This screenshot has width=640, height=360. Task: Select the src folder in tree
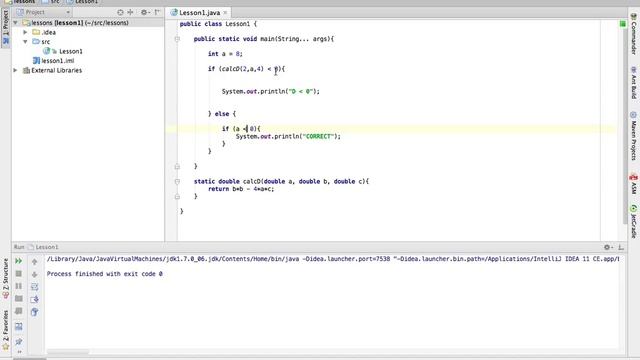45,42
